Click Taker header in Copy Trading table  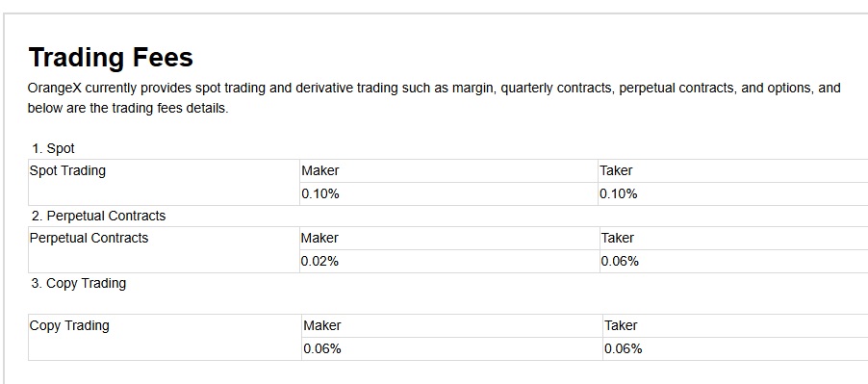click(x=736, y=326)
